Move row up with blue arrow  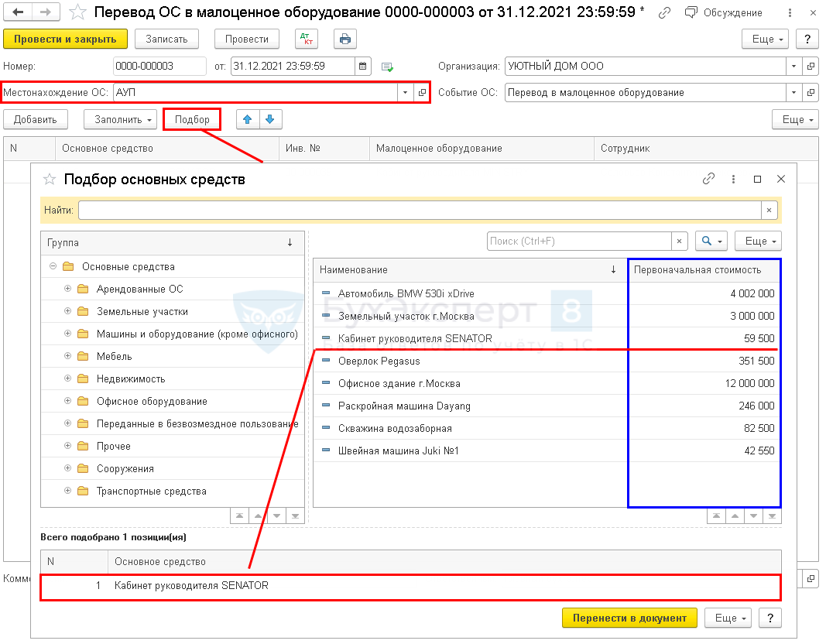coord(248,119)
